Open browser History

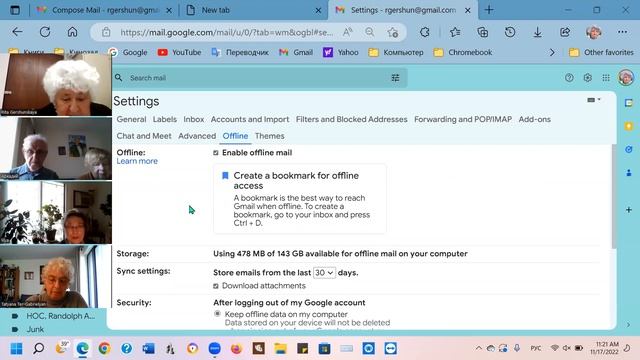click(x=510, y=32)
